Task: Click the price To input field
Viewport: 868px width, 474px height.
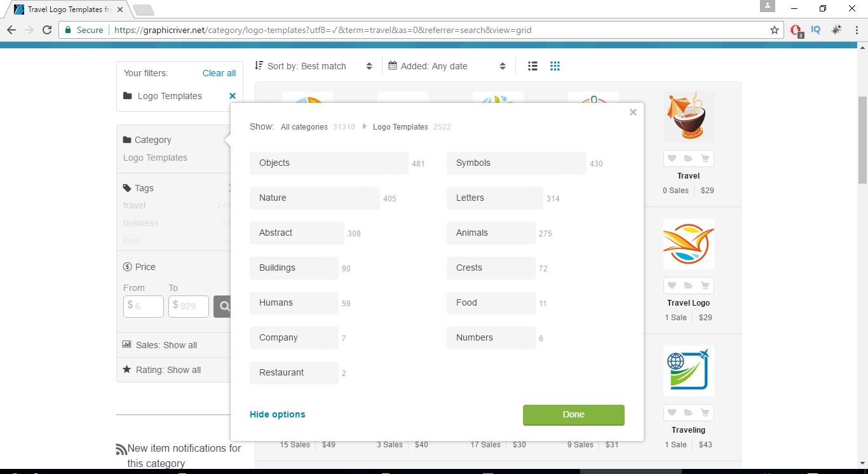Action: pyautogui.click(x=189, y=306)
